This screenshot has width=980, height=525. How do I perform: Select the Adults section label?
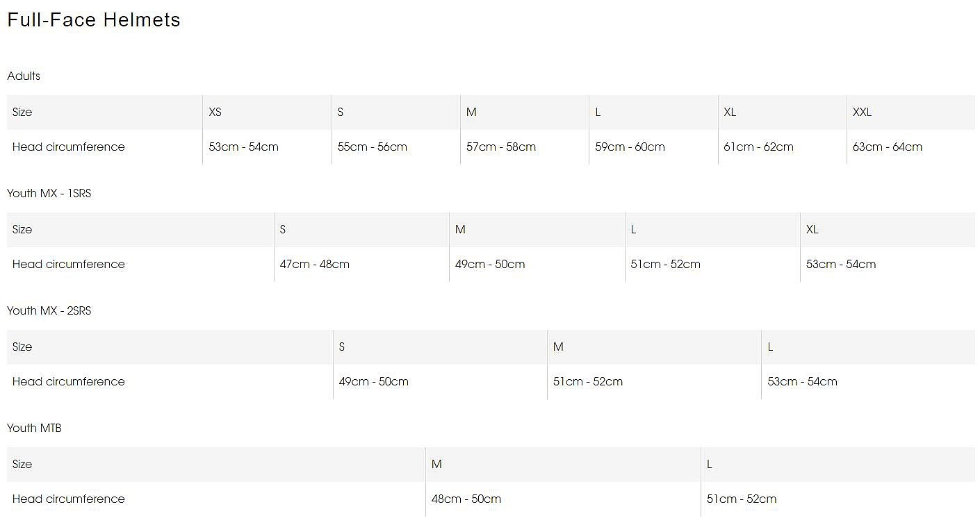[x=24, y=76]
